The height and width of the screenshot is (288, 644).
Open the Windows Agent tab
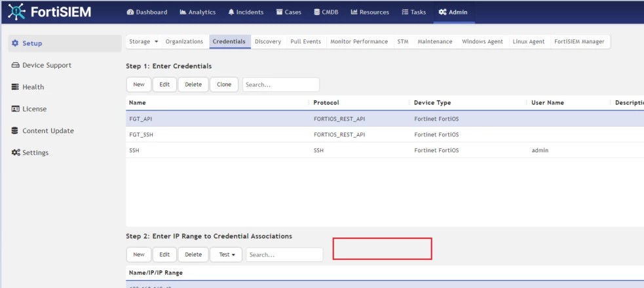tap(483, 41)
